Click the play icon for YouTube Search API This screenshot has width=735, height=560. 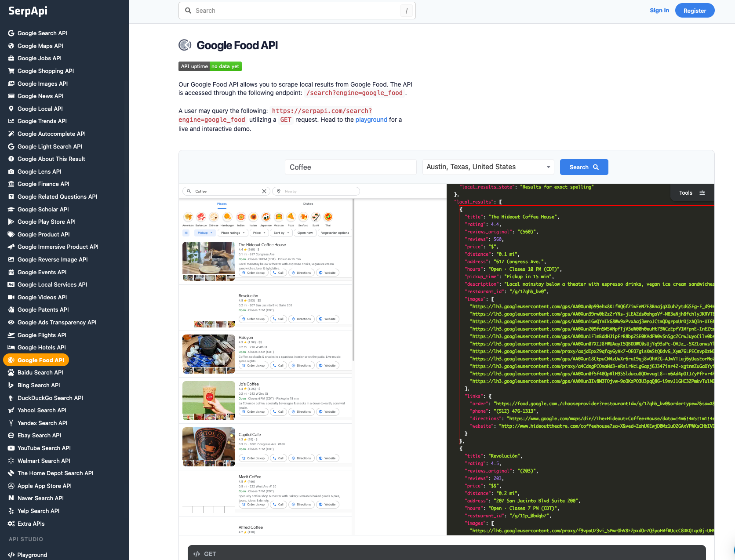pyautogui.click(x=11, y=448)
